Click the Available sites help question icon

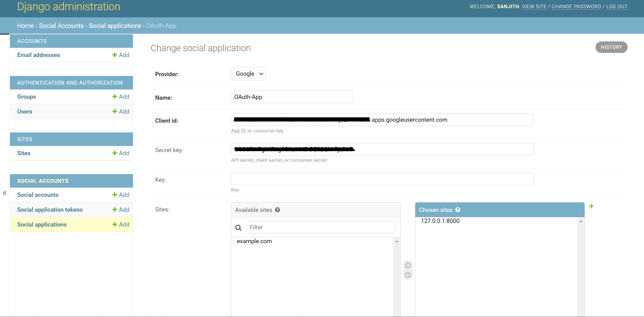277,210
